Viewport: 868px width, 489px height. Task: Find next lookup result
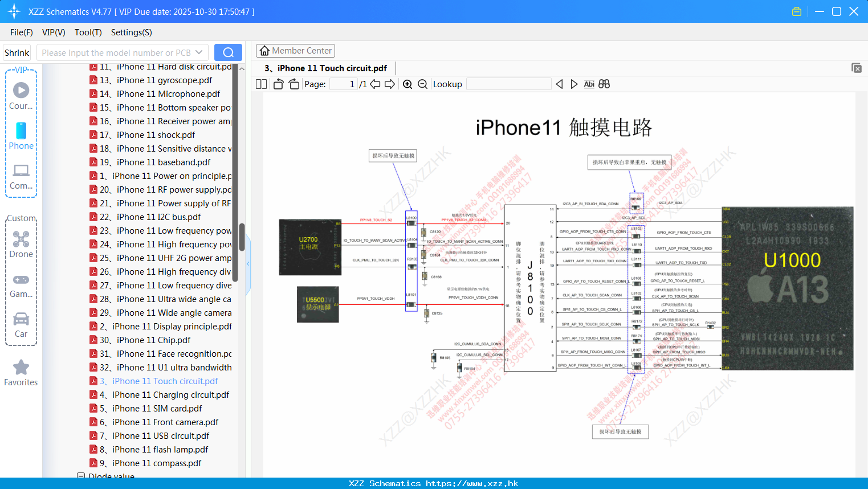[574, 84]
